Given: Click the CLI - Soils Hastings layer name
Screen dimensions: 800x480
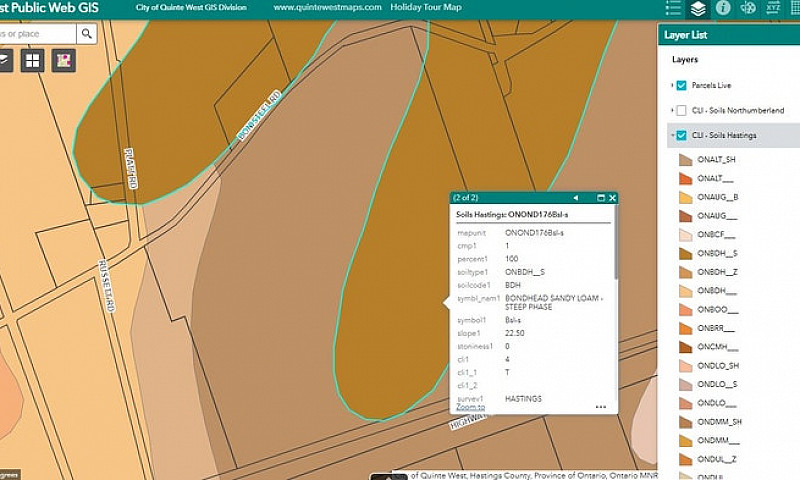Looking at the screenshot, I should tap(724, 135).
